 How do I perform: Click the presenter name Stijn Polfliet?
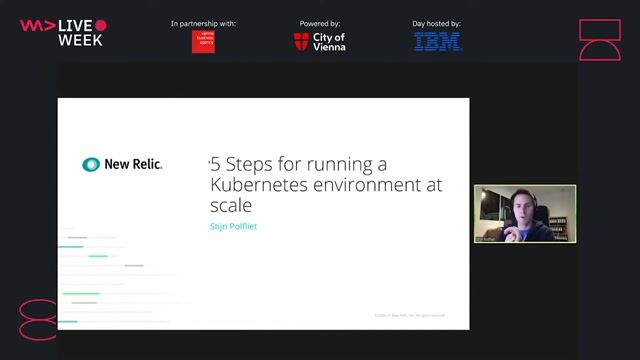(x=233, y=227)
